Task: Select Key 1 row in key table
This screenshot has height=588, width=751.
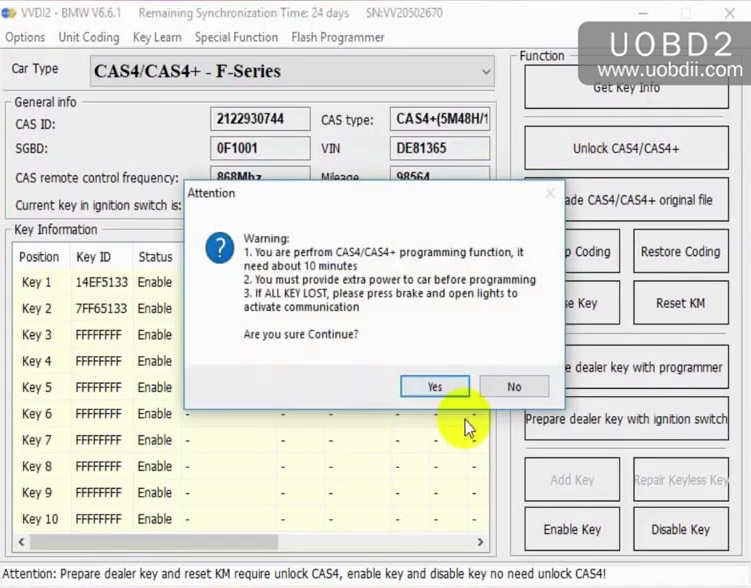Action: [x=98, y=283]
